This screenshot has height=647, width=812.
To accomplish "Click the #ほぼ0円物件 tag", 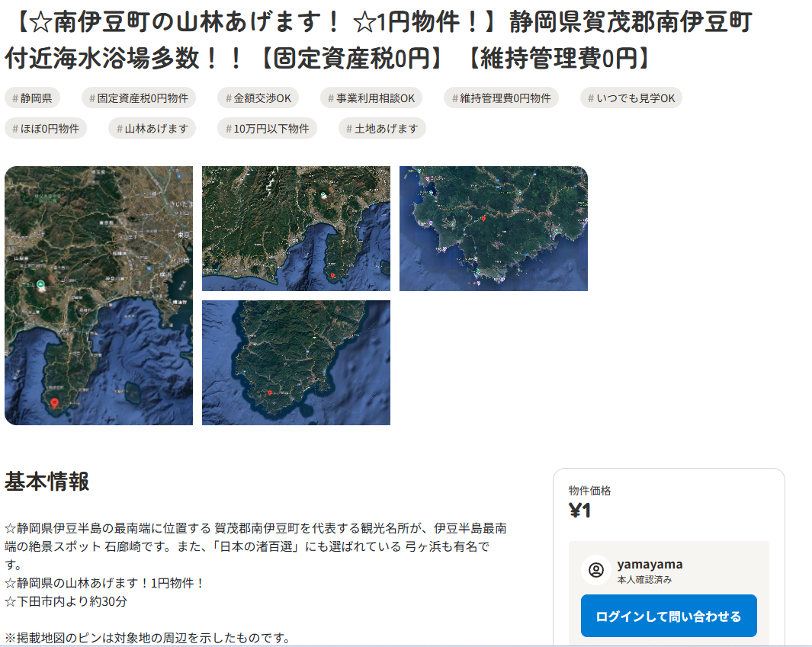I will coord(46,128).
